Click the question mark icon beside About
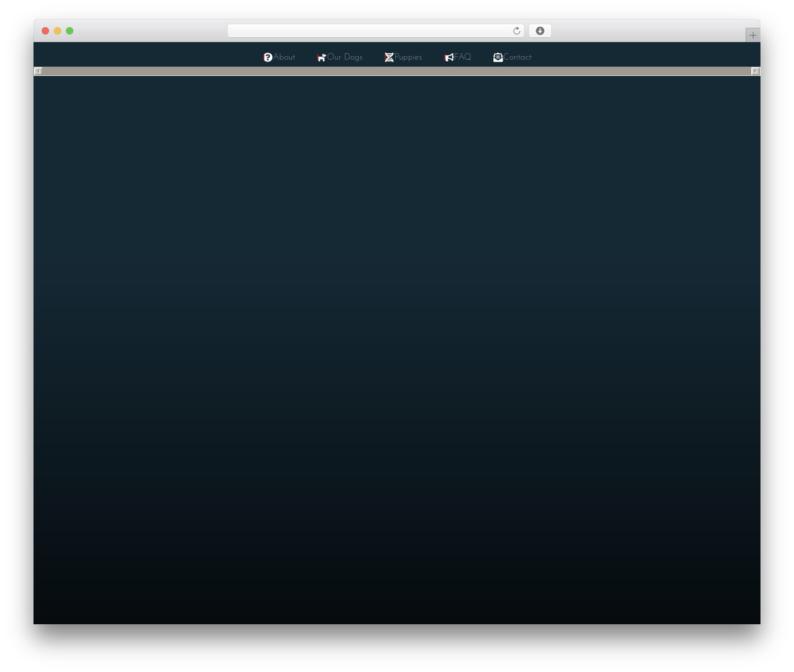 click(x=268, y=57)
